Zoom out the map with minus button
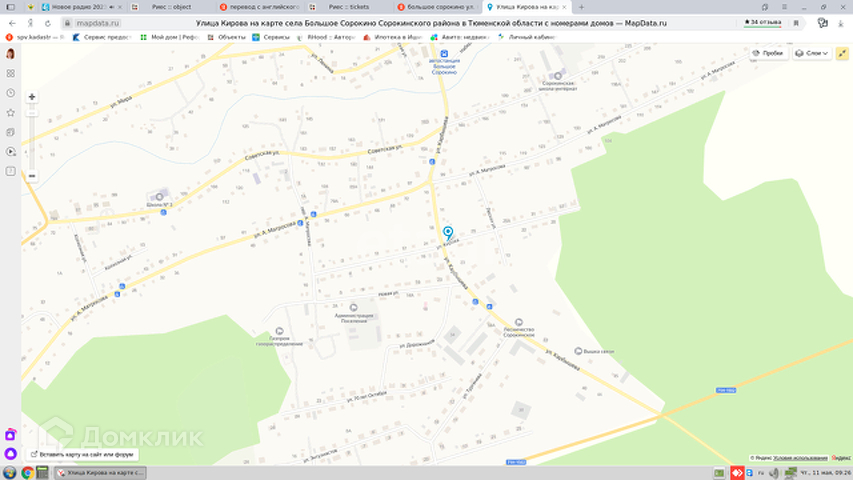 [x=32, y=176]
